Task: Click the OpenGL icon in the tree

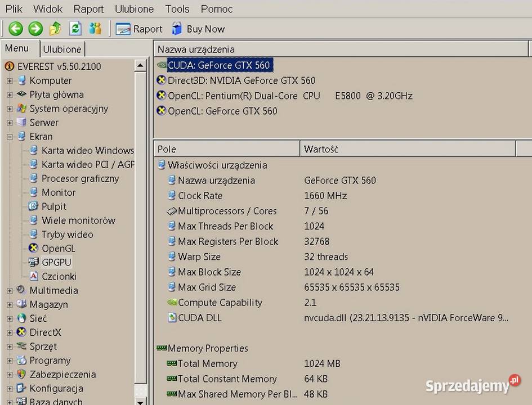Action: click(33, 248)
